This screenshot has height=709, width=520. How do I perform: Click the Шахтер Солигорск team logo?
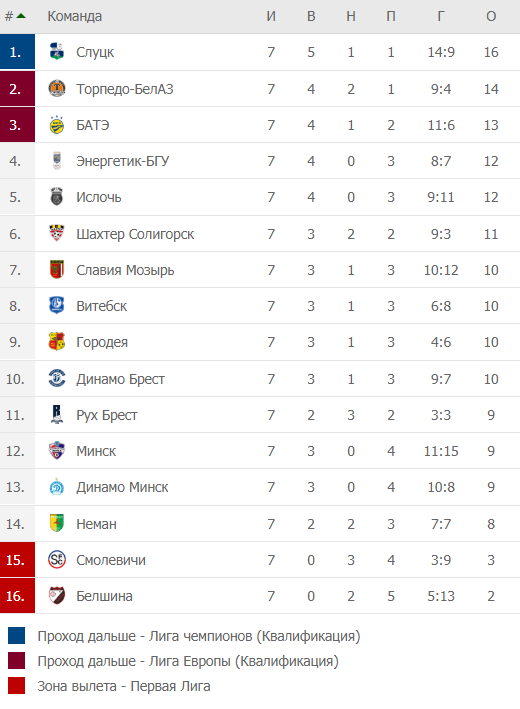[x=57, y=234]
